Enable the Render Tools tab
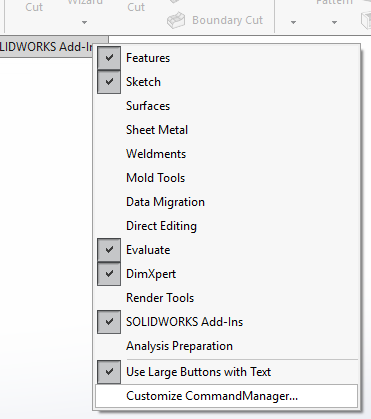The image size is (371, 419). [227, 298]
